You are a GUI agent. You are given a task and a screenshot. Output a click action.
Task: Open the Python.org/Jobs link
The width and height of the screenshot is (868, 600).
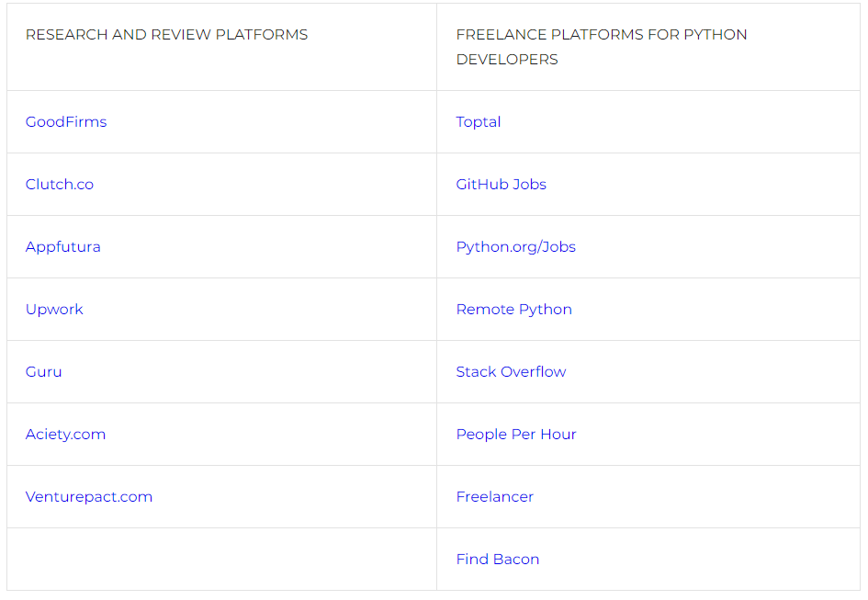[516, 247]
